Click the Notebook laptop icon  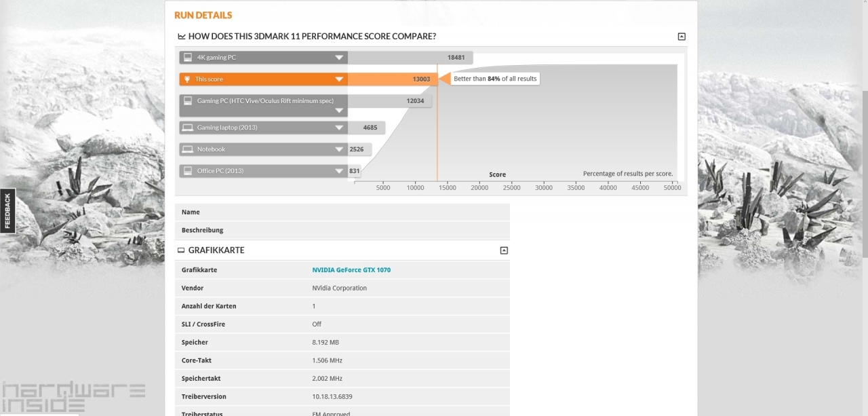(x=187, y=149)
